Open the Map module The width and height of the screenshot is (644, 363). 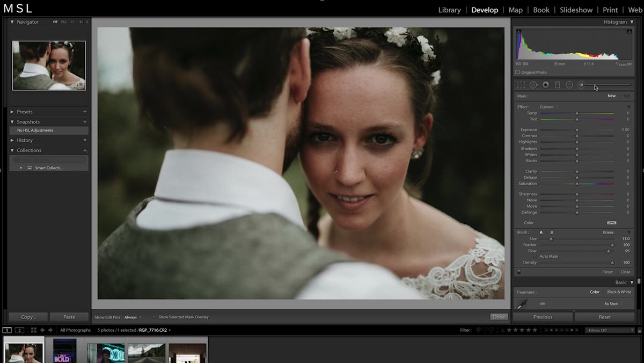pyautogui.click(x=516, y=10)
